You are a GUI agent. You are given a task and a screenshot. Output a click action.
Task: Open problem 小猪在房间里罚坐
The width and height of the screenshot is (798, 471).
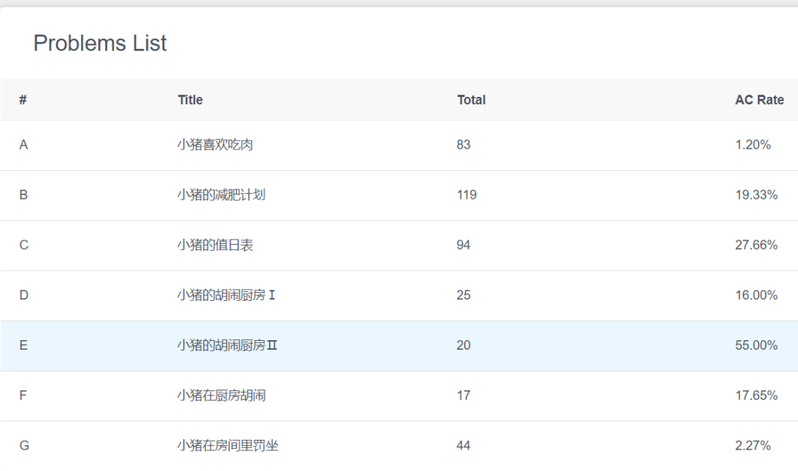point(228,445)
